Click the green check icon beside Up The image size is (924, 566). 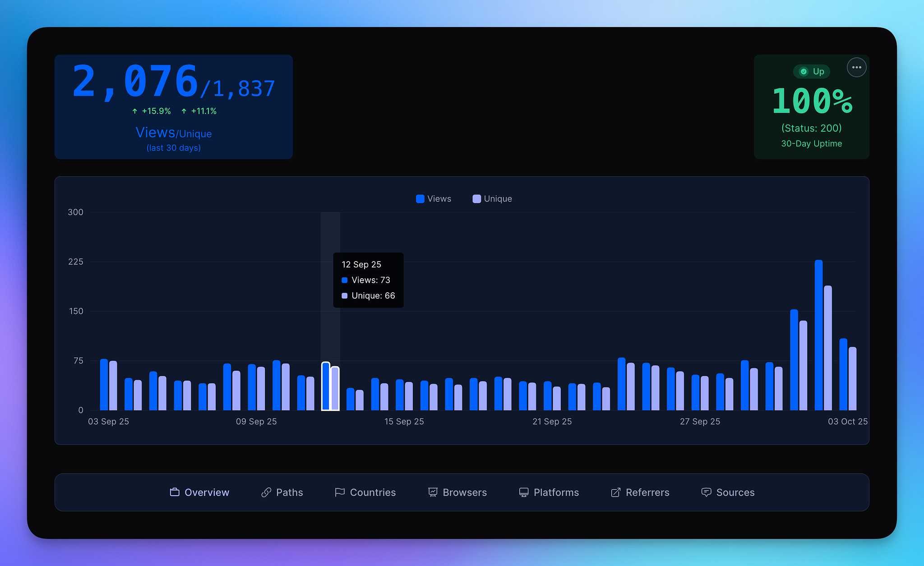point(804,72)
